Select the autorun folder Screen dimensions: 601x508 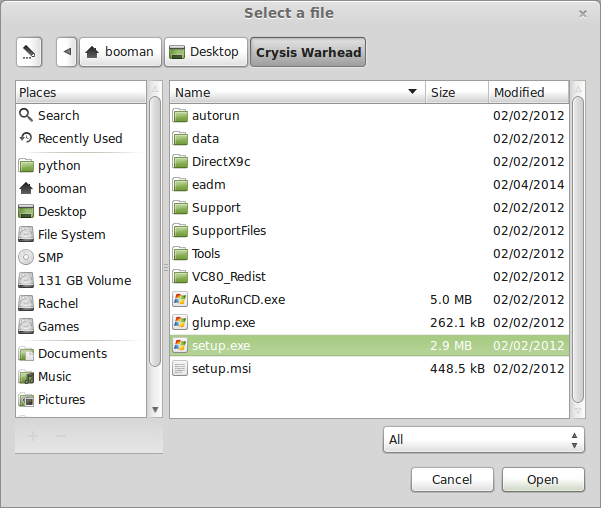[369, 115]
